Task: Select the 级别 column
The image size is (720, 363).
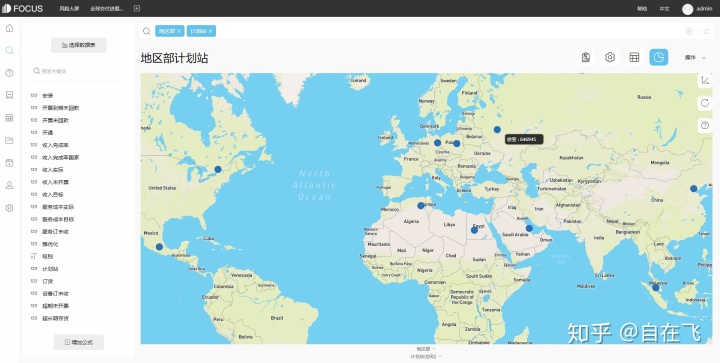Action: (x=48, y=257)
